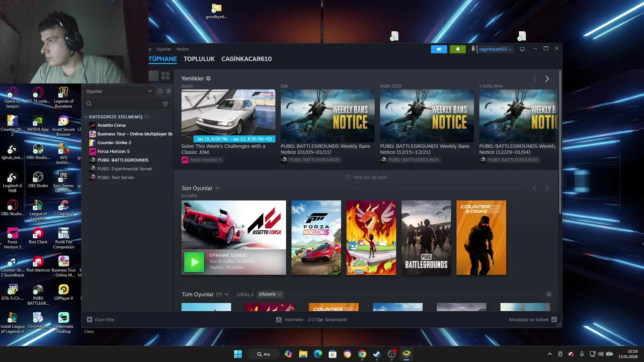Select Epic Games Launcher desktop icon
Screen dimensions: 644x362
point(63,182)
